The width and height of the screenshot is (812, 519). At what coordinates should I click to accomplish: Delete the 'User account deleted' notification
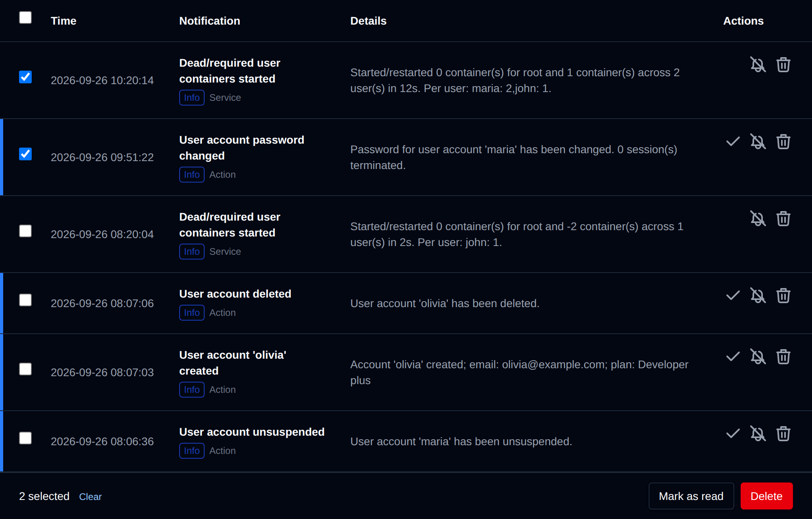pos(783,296)
